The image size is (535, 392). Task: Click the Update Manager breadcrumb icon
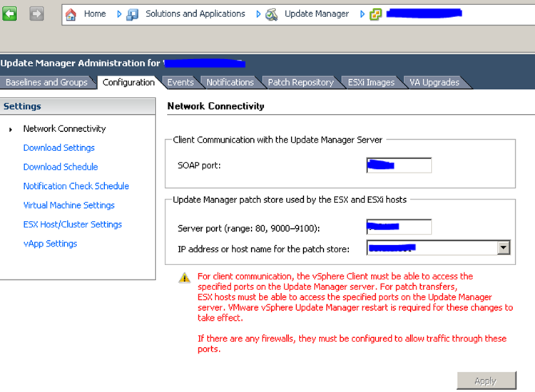point(272,14)
